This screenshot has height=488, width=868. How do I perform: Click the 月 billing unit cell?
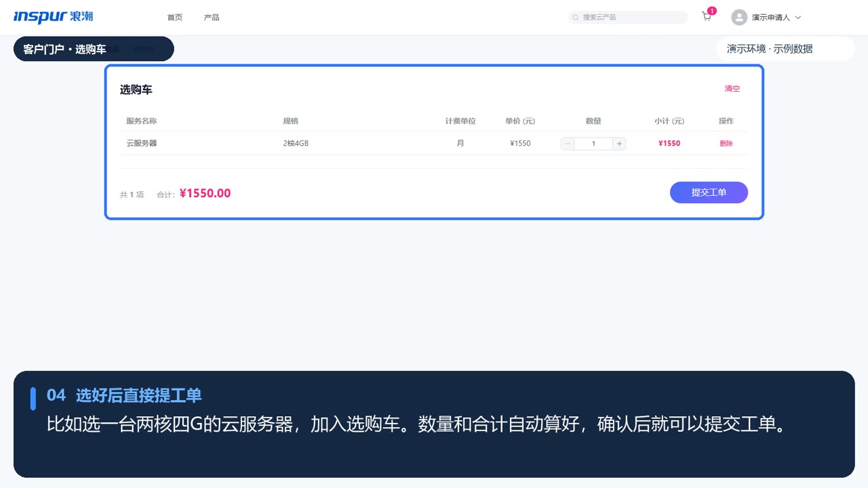click(460, 144)
